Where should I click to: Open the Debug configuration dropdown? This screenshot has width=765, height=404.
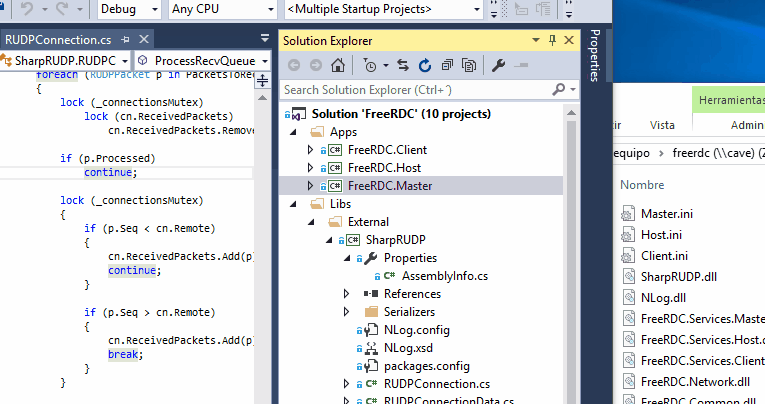129,9
